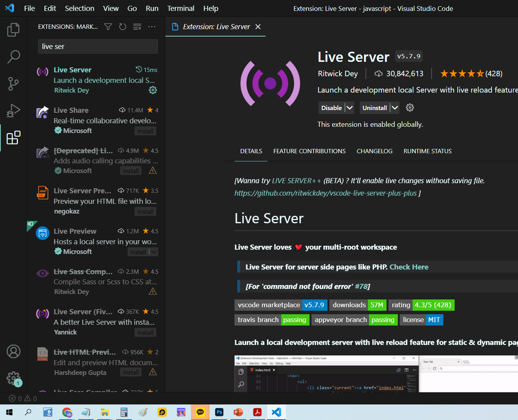The height and width of the screenshot is (420, 518).
Task: Open the Selection menu
Action: (x=79, y=8)
